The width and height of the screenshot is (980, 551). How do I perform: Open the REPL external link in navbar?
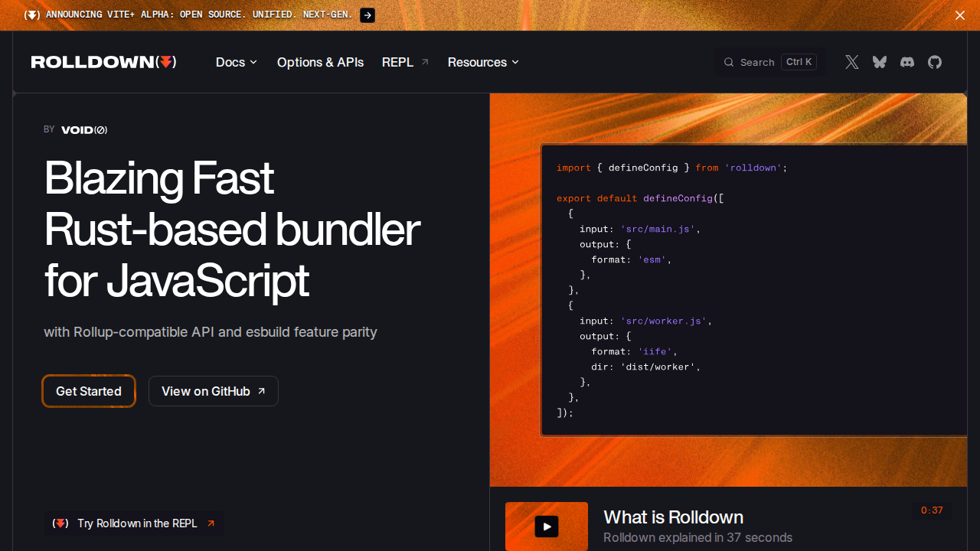pyautogui.click(x=405, y=62)
